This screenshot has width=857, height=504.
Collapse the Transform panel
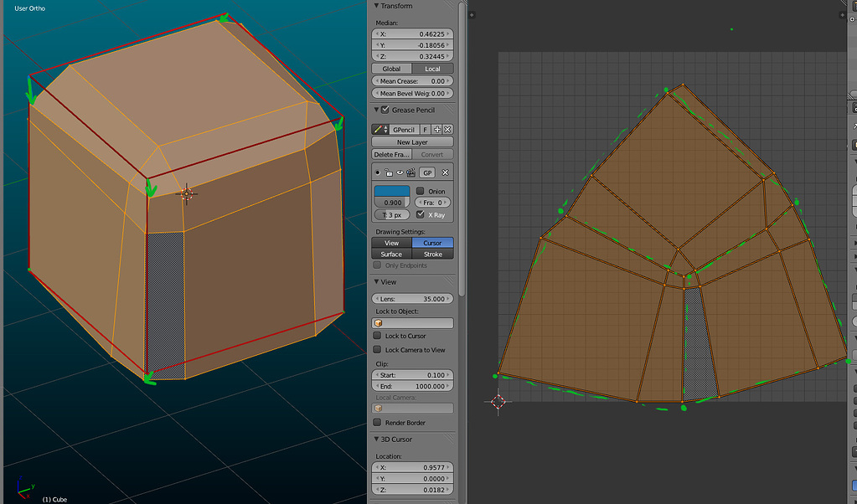click(376, 6)
